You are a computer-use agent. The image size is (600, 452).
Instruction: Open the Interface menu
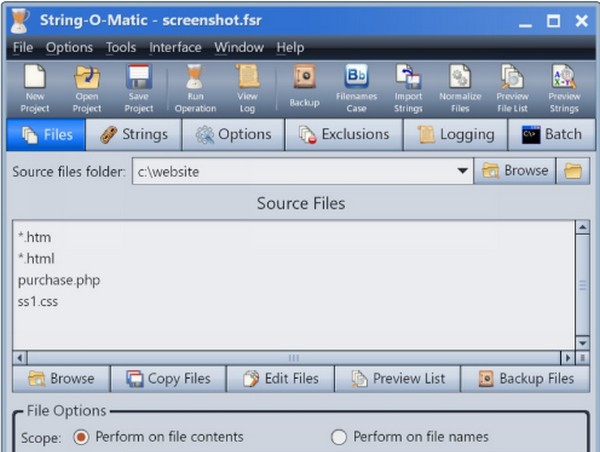(175, 47)
